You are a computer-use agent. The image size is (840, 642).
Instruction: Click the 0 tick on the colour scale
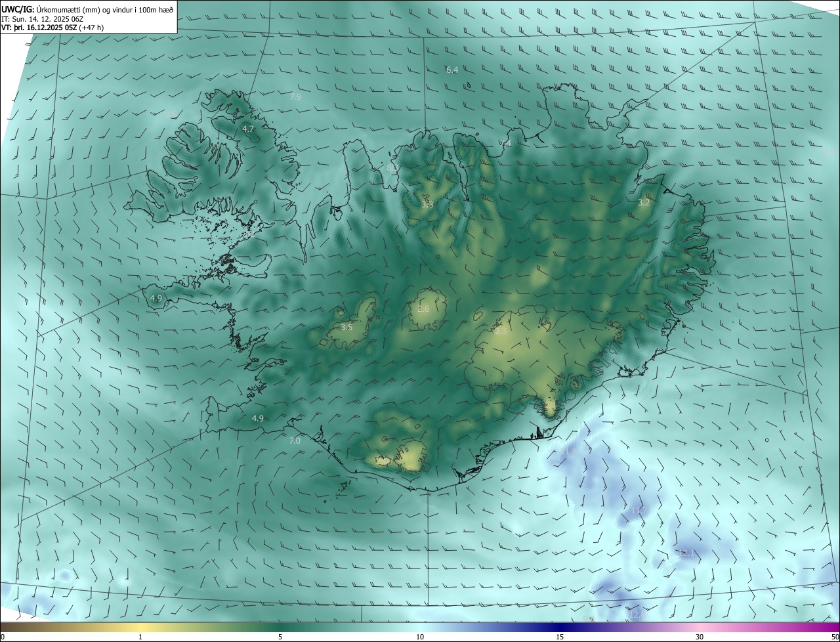[x=3, y=637]
